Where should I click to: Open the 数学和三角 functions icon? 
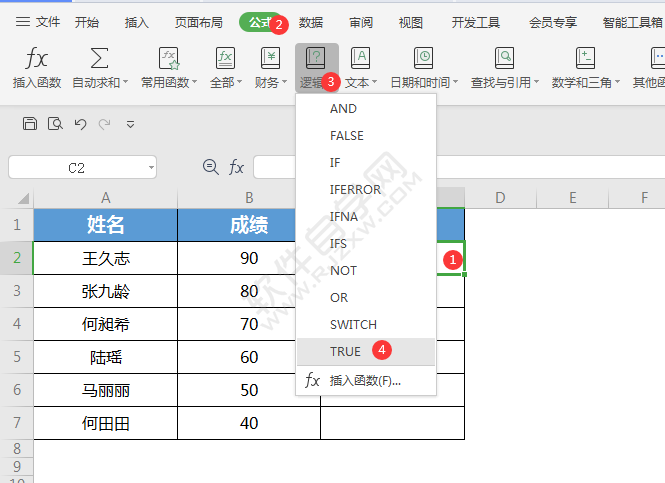(585, 58)
